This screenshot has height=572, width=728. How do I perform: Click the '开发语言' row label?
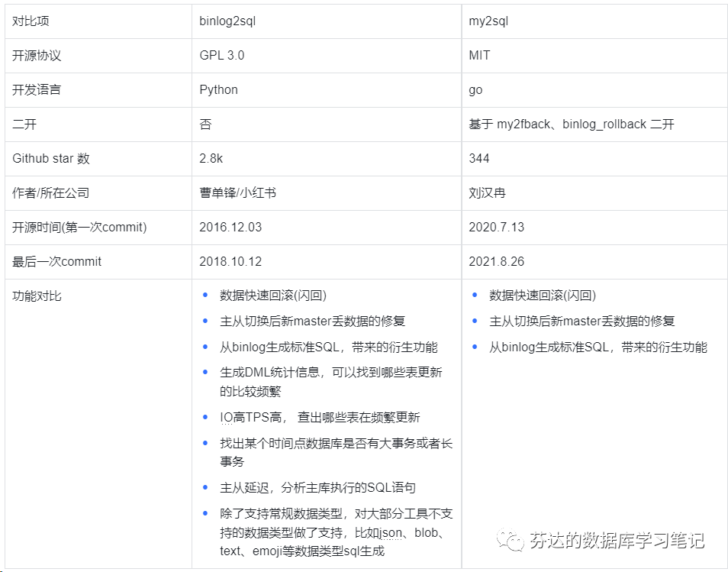[x=37, y=89]
